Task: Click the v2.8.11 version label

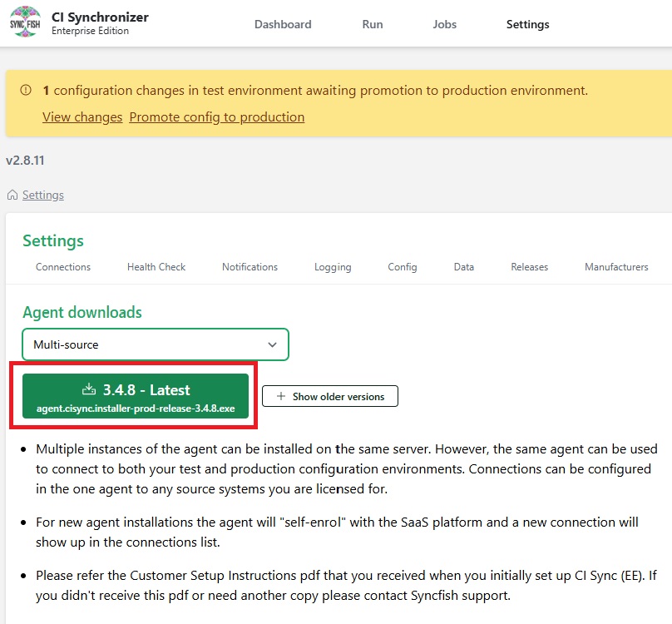Action: tap(25, 161)
